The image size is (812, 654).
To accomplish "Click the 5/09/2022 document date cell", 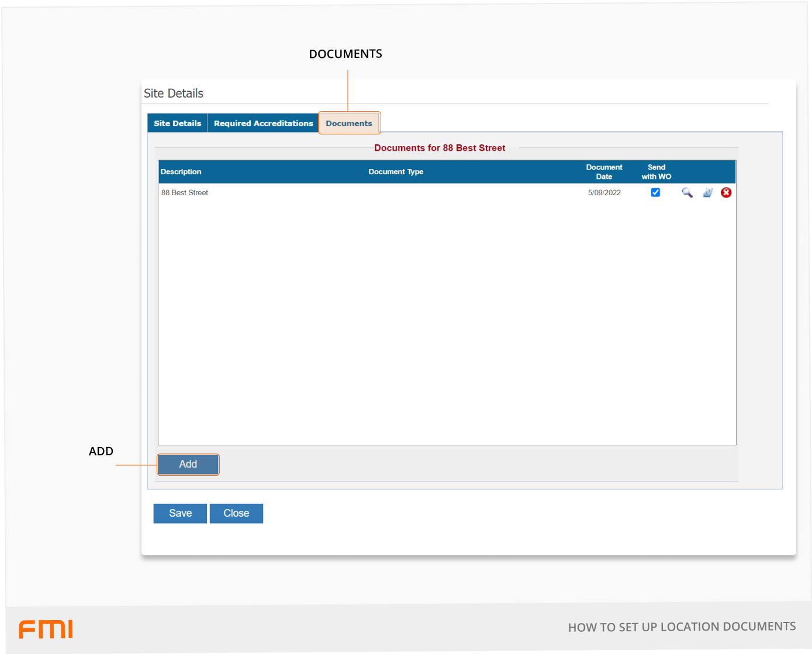I will pos(604,193).
